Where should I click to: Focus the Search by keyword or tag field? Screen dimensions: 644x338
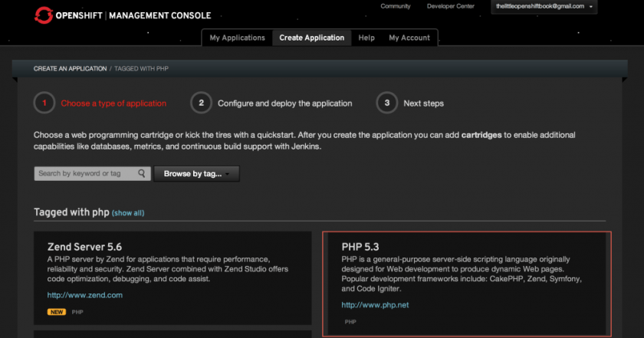(x=86, y=174)
